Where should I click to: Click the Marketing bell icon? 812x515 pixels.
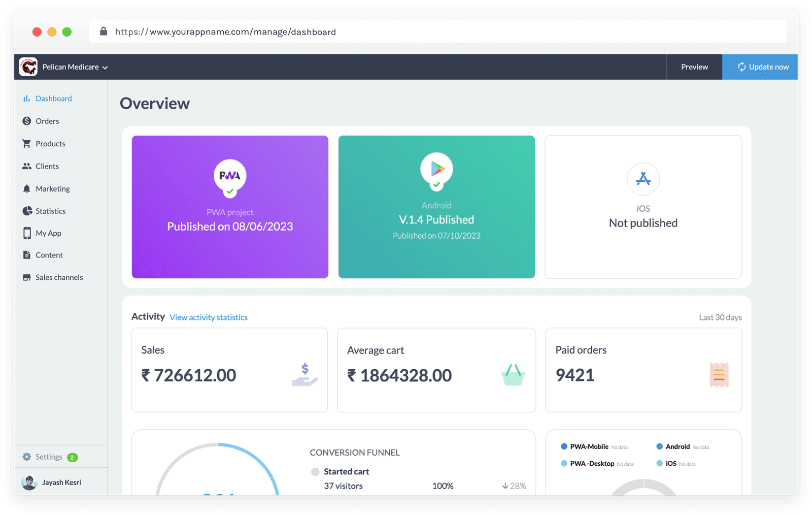click(27, 189)
